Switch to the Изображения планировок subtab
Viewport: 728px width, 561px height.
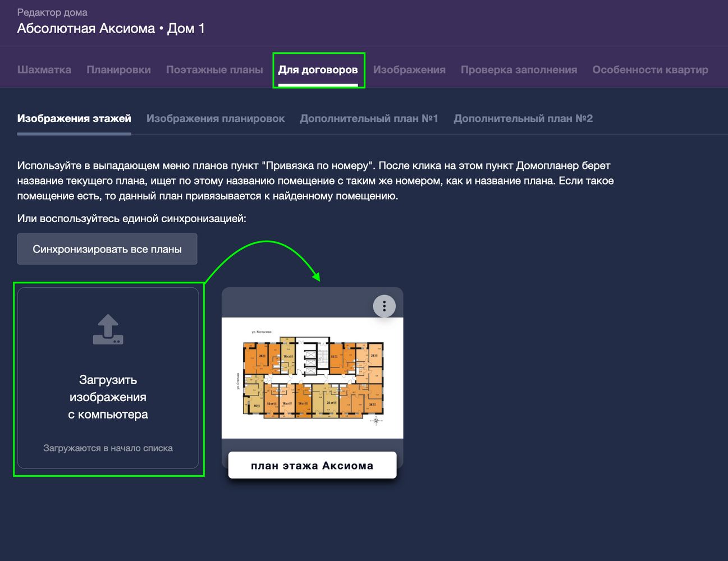click(216, 118)
